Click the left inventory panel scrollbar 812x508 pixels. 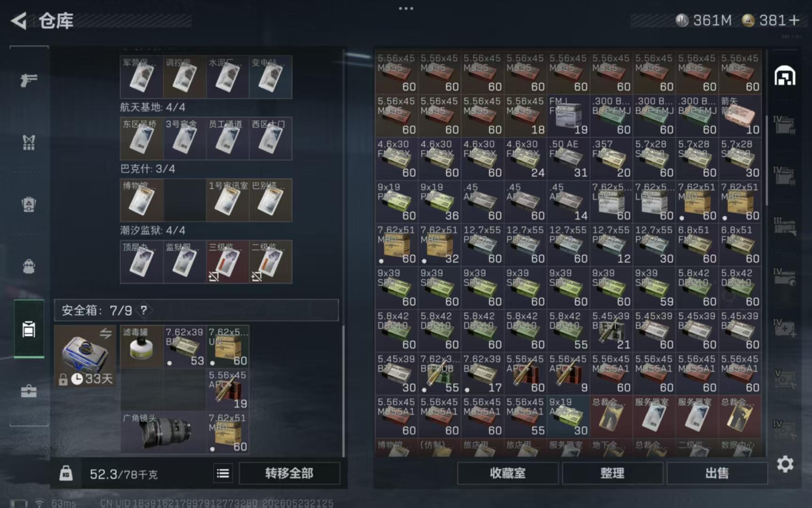(x=344, y=390)
